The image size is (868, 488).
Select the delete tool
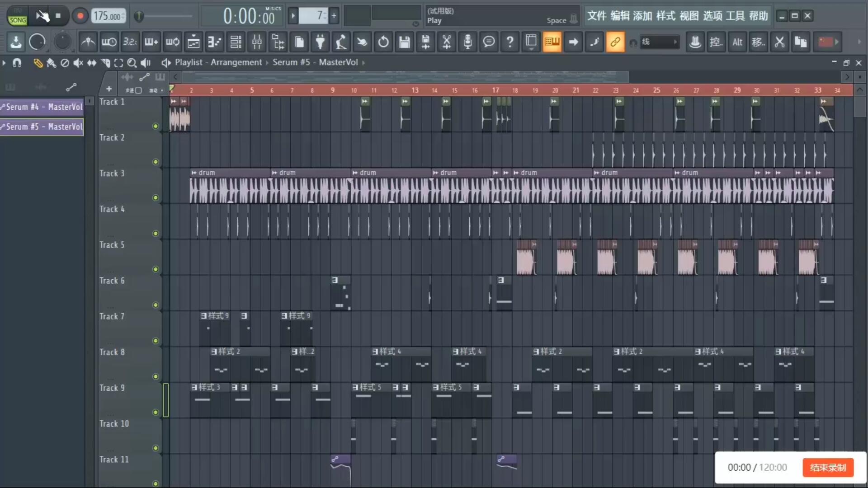click(65, 63)
